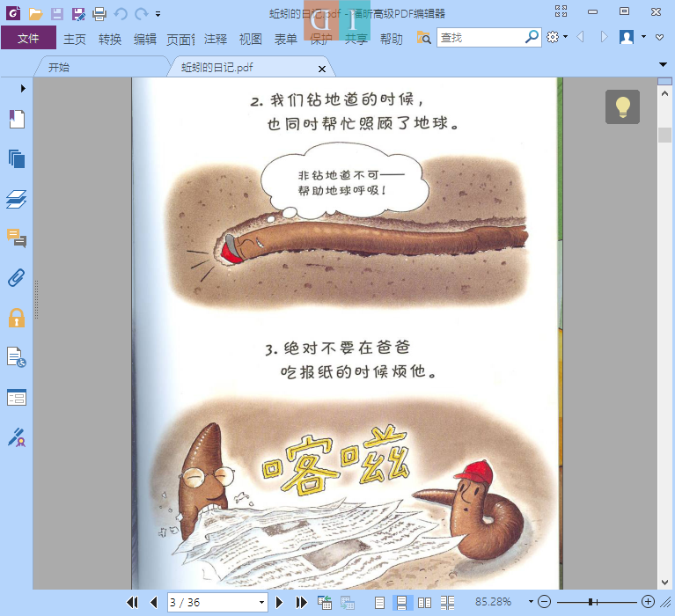Open the settings gear dropdown
The image size is (675, 616).
[557, 37]
